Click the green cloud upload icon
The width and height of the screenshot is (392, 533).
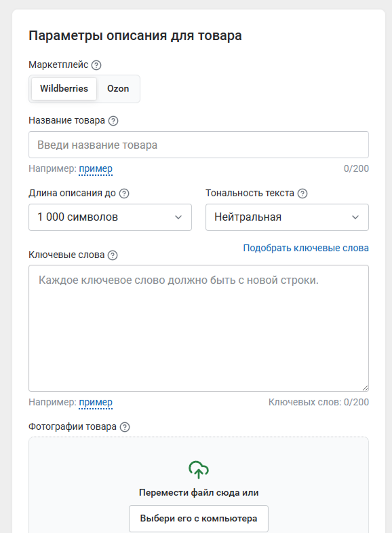coord(199,469)
